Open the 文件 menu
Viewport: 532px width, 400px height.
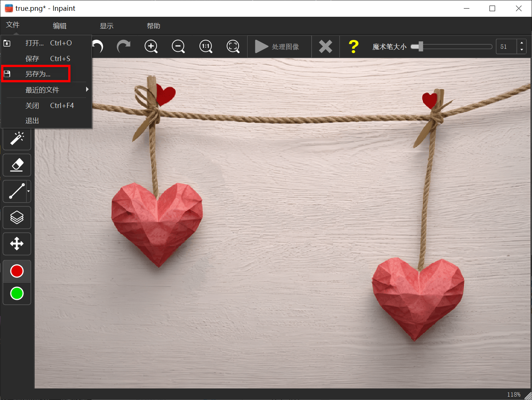[13, 25]
